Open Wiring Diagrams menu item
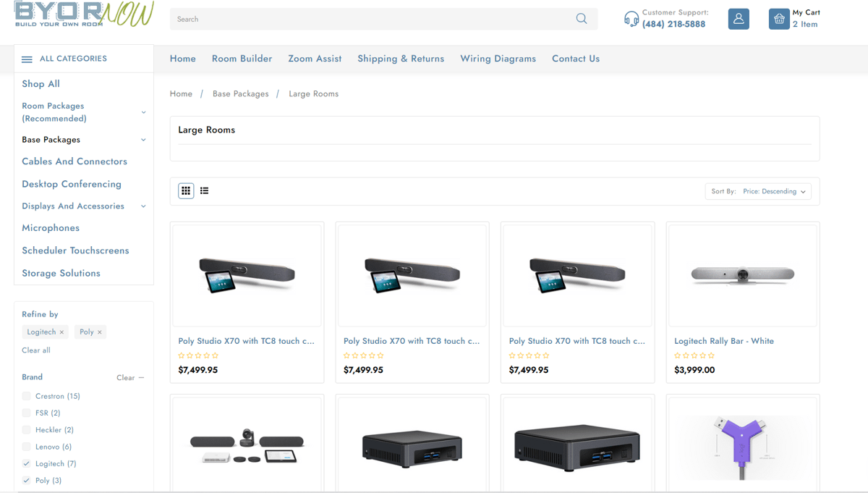This screenshot has width=868, height=493. point(498,59)
